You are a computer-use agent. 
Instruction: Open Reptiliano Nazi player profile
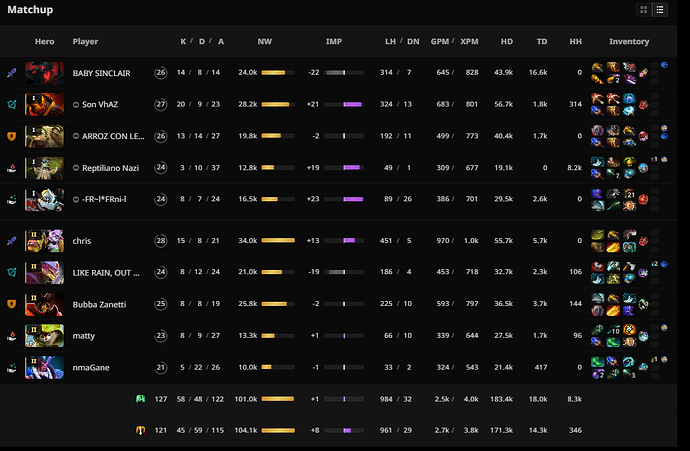(110, 168)
